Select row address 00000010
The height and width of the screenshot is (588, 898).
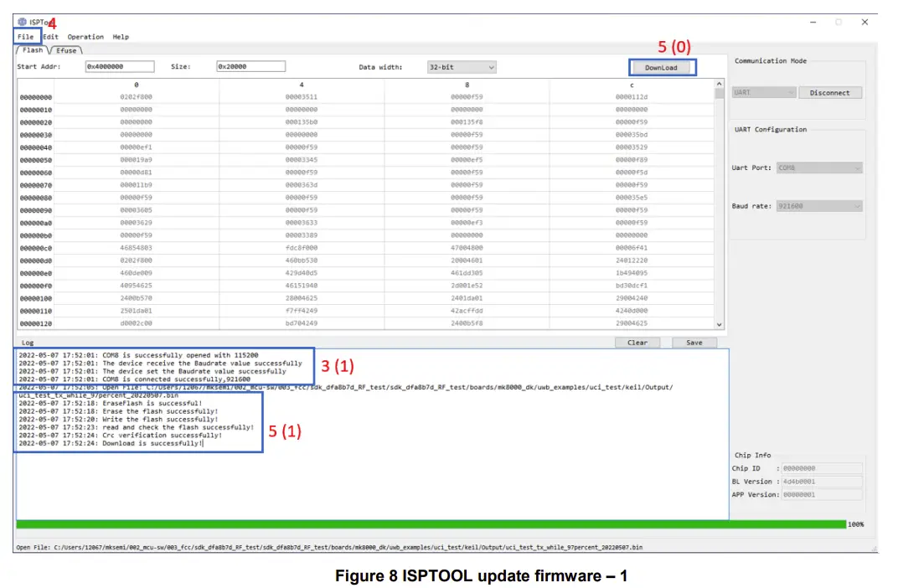coord(35,110)
